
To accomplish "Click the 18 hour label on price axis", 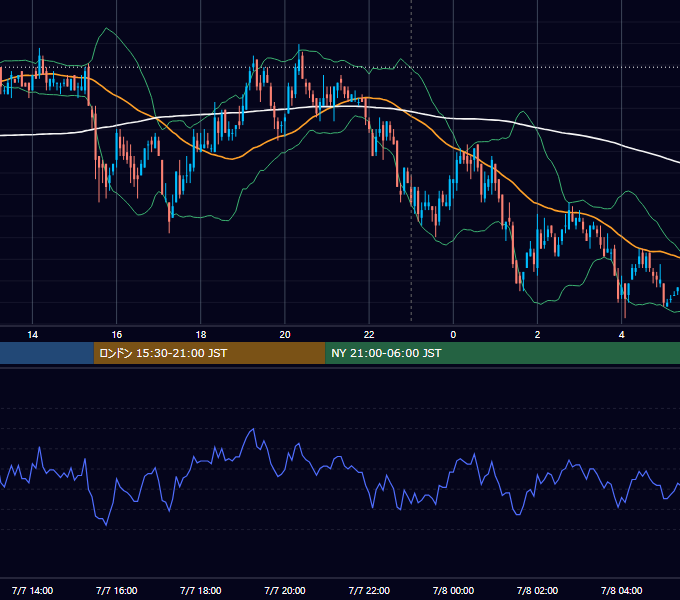I will coord(201,335).
